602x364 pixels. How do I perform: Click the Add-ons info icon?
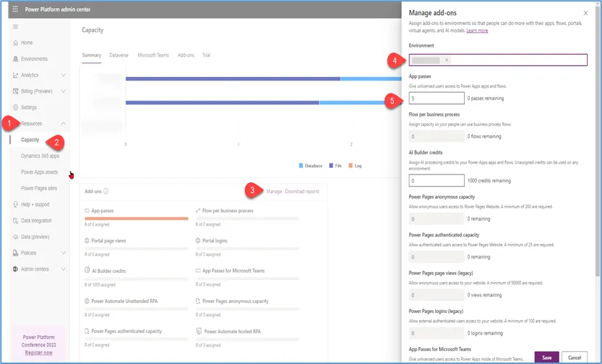coord(106,191)
